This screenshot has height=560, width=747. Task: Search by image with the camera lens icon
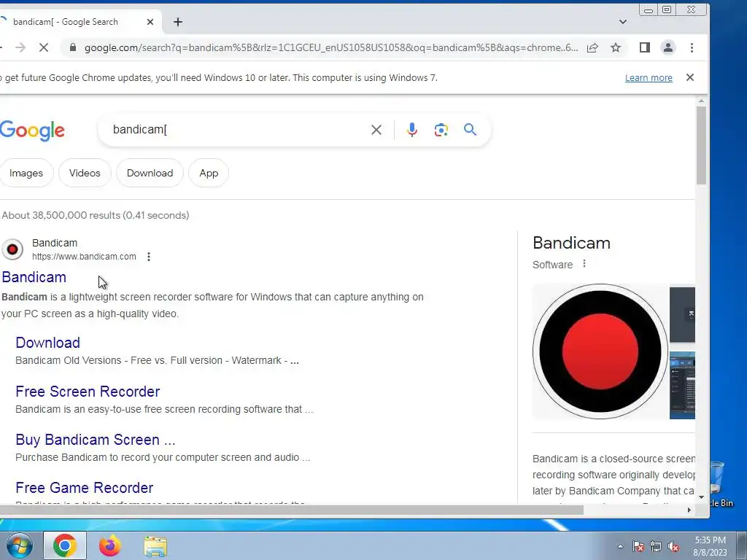point(441,130)
